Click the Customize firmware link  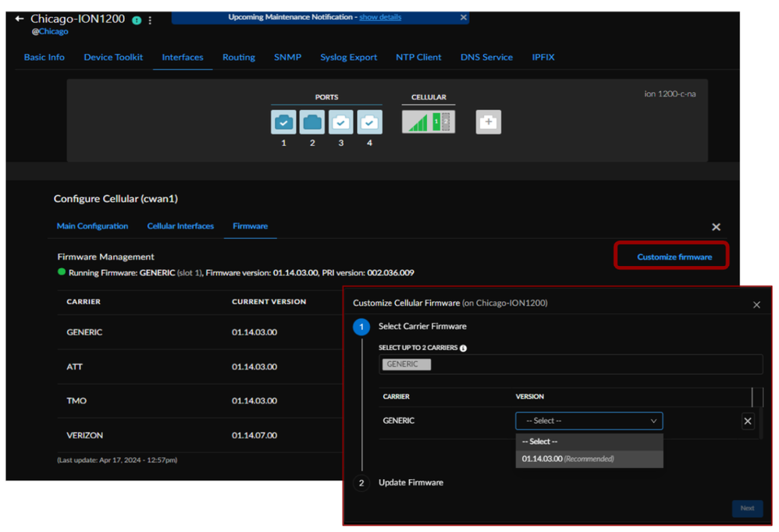click(674, 257)
